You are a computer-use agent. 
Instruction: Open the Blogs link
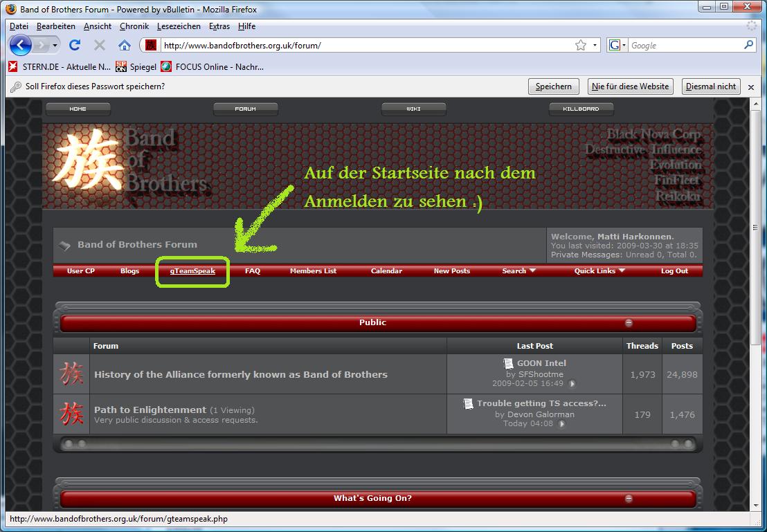pos(129,271)
